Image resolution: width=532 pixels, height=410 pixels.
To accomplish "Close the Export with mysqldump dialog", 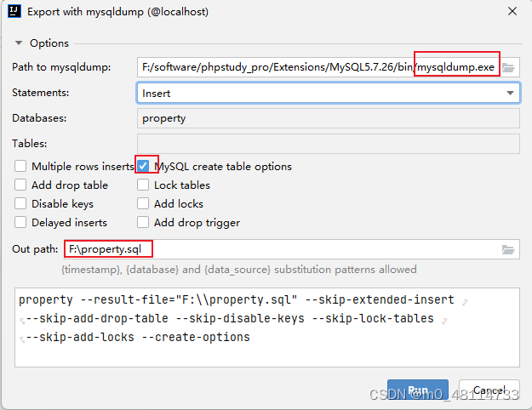I will (512, 12).
